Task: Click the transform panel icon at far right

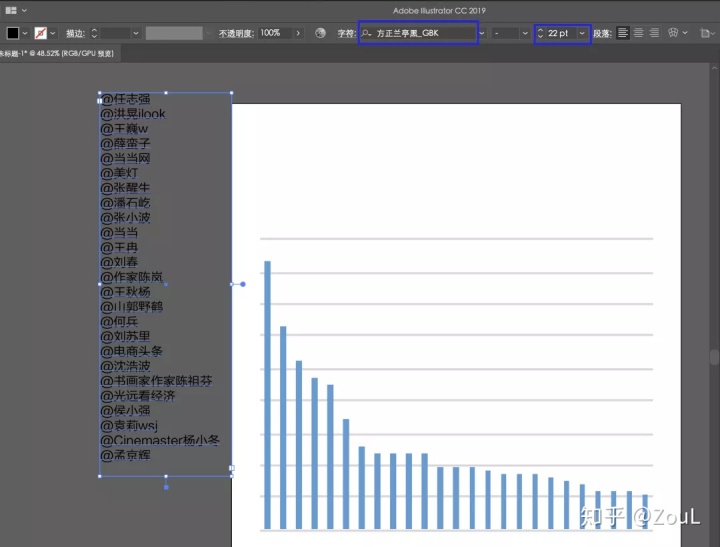Action: (705, 33)
